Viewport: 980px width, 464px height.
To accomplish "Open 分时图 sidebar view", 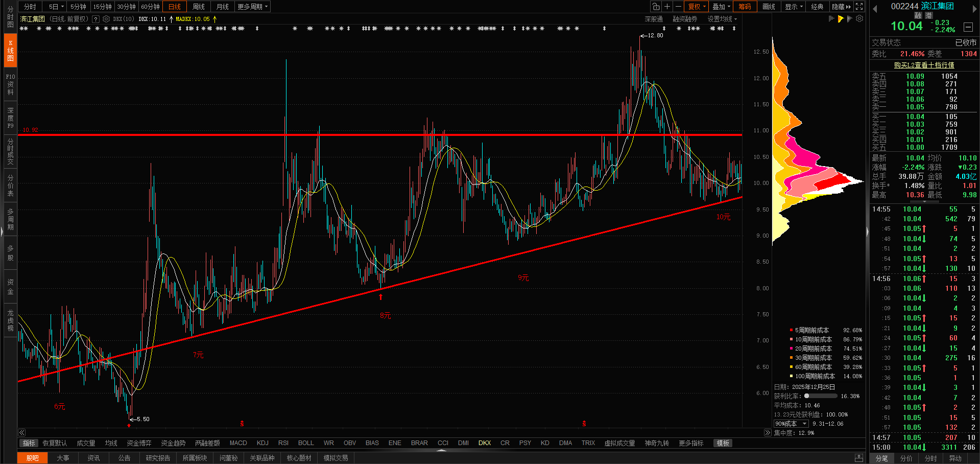I will click(11, 17).
